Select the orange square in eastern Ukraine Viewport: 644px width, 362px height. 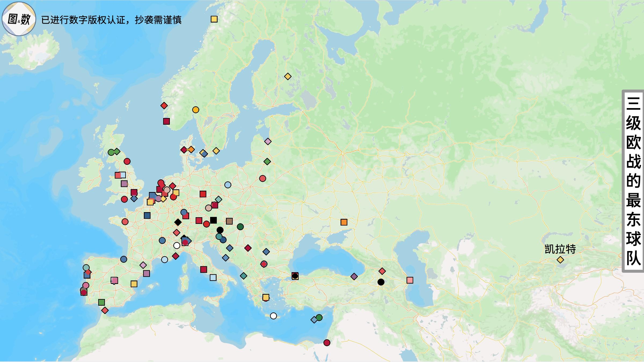point(344,222)
